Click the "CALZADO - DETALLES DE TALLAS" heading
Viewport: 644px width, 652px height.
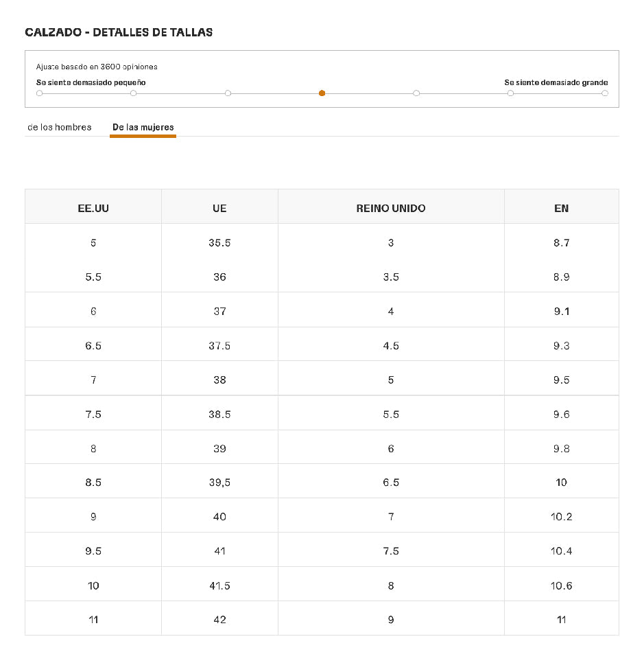pos(119,32)
